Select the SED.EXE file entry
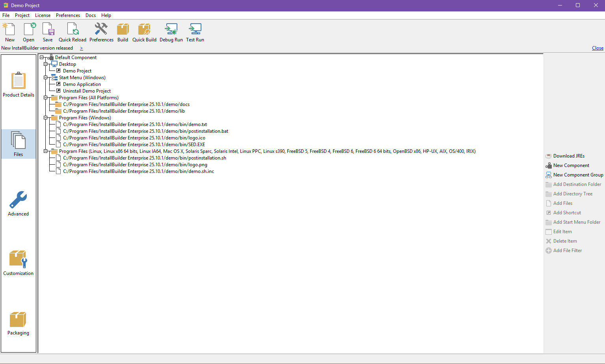The height and width of the screenshot is (364, 605). click(134, 145)
